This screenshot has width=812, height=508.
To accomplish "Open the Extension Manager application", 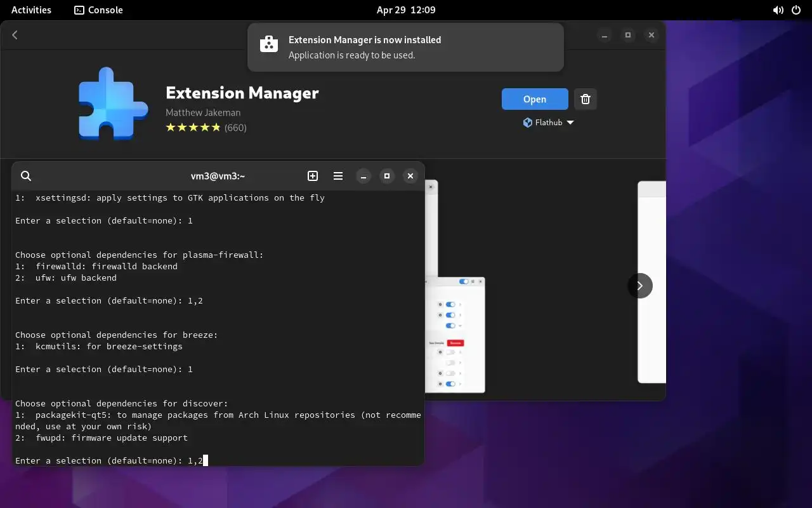I will point(535,99).
